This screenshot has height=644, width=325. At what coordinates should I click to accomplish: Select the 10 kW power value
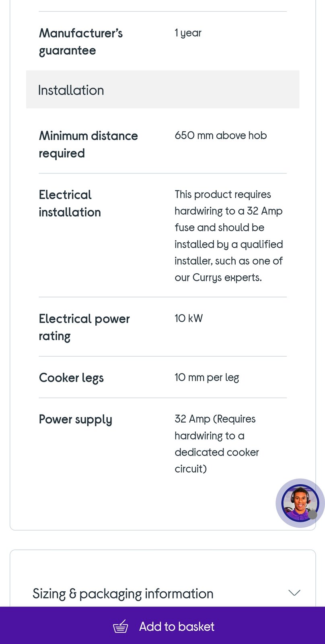coord(189,318)
